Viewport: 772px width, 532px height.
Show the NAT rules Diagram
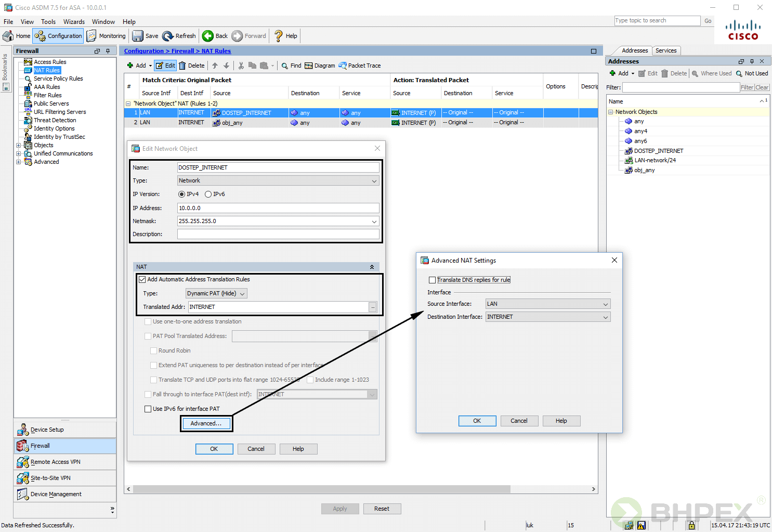320,66
